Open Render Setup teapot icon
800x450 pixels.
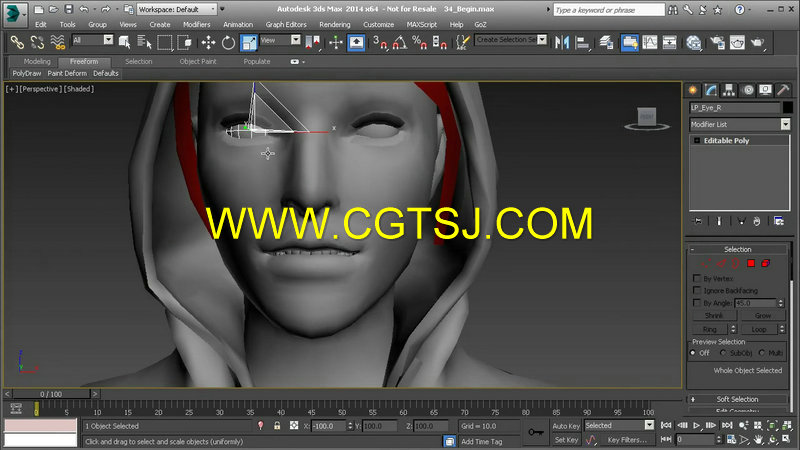717,42
